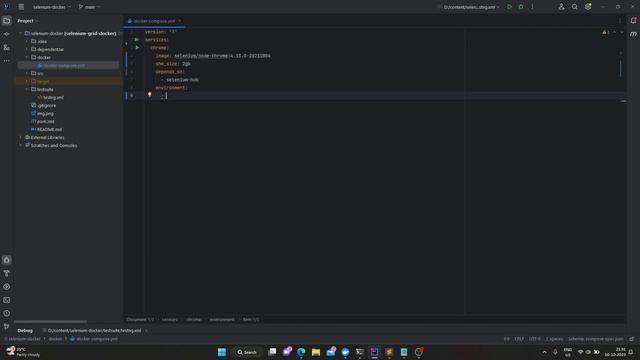The width and height of the screenshot is (640, 360).
Task: Click docker in navigation bar path
Action: tap(55, 339)
